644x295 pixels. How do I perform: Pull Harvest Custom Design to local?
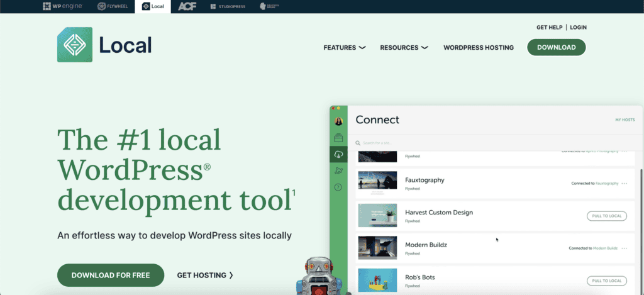607,216
